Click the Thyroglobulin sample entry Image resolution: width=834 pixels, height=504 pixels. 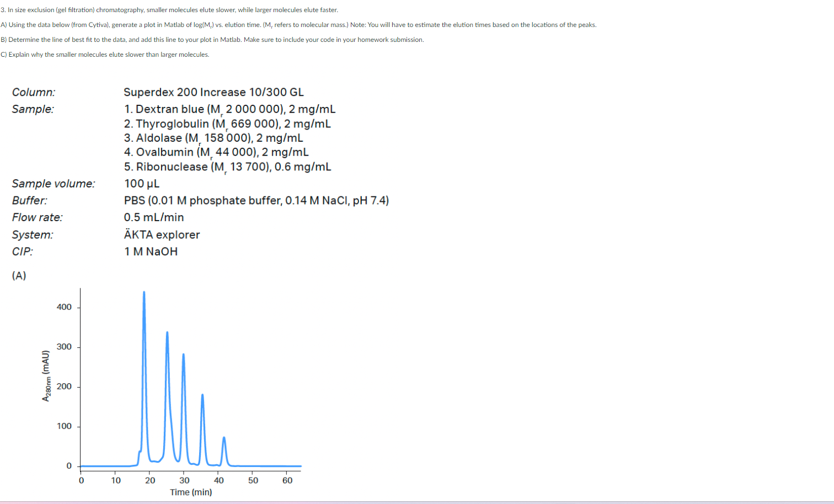click(227, 124)
